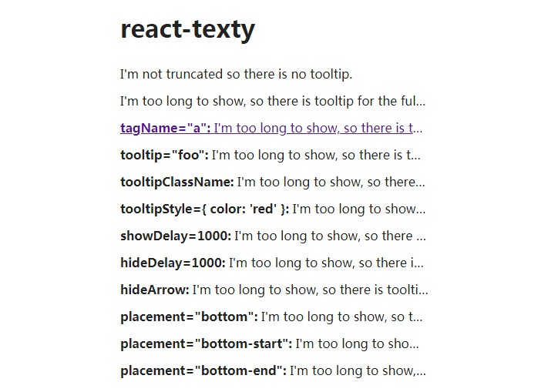Image resolution: width=558 pixels, height=392 pixels.
Task: Click the bold tooltipClassName label
Action: (176, 183)
